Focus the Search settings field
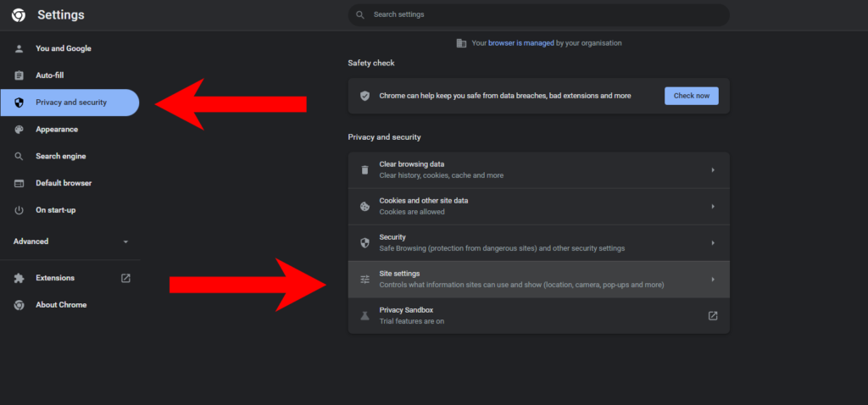 coord(542,14)
